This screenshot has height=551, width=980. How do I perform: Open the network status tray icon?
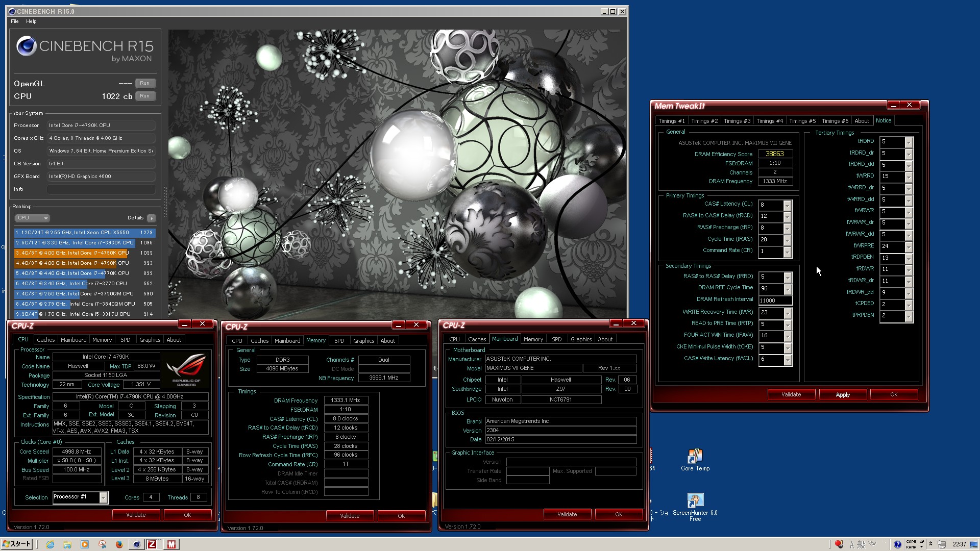[x=942, y=544]
